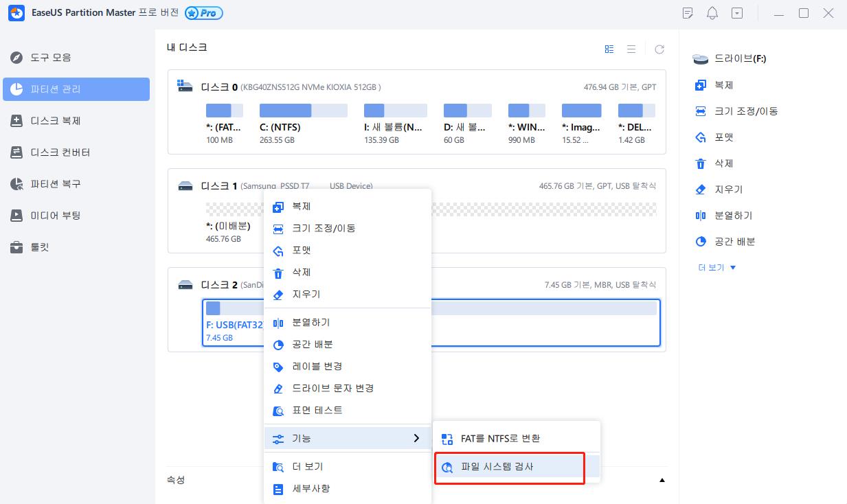Choose 공간 배분 in the context menu

(x=348, y=345)
